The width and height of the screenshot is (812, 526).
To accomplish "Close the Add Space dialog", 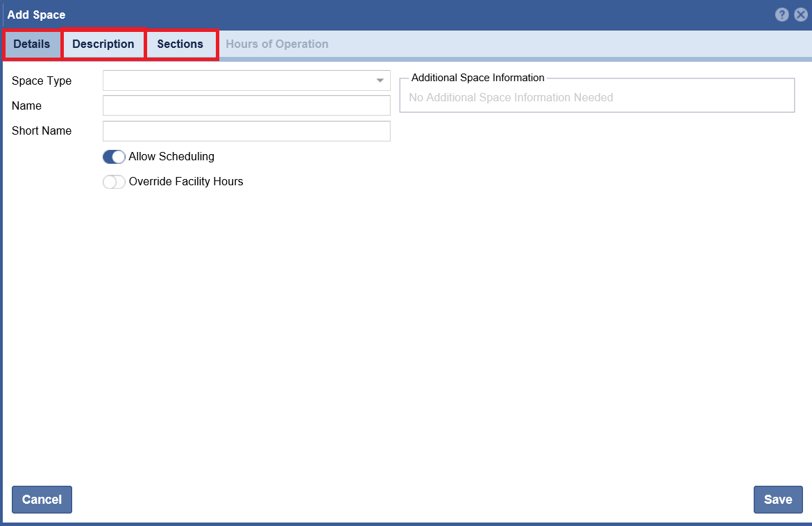I will [x=801, y=15].
